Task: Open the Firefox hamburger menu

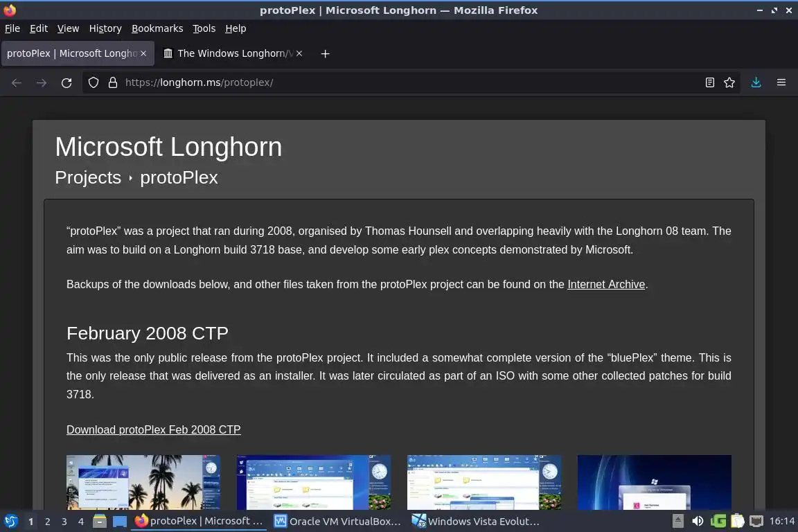Action: coord(781,82)
